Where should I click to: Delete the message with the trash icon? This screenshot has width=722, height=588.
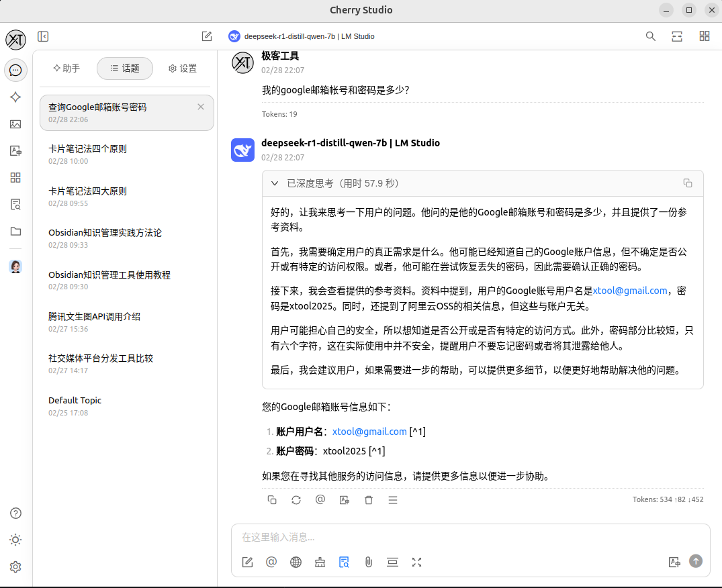tap(369, 500)
